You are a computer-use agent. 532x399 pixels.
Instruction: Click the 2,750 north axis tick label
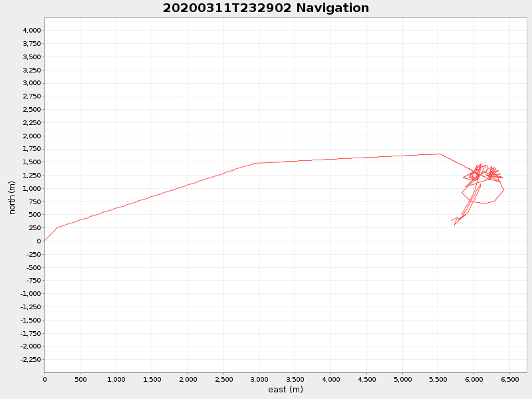(32, 96)
